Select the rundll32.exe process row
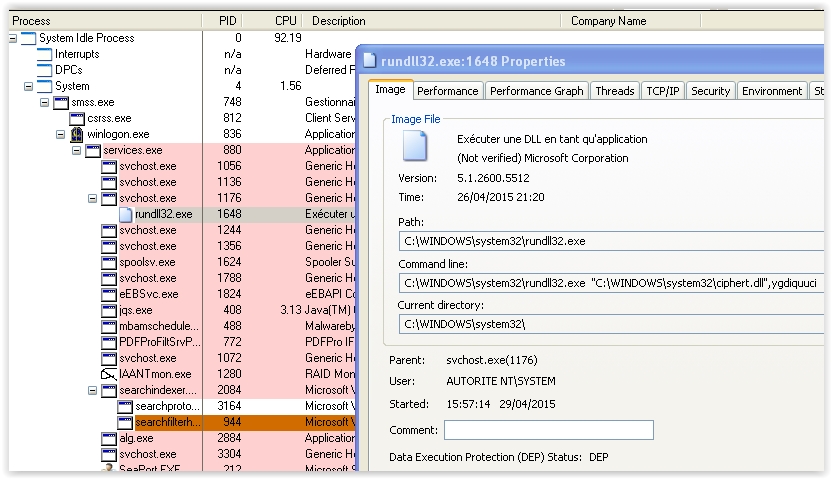 point(182,214)
